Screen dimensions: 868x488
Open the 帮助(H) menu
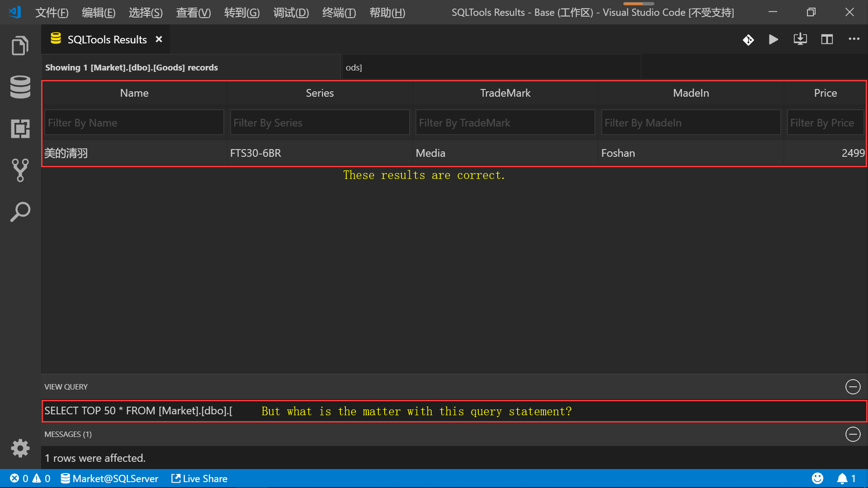(387, 12)
